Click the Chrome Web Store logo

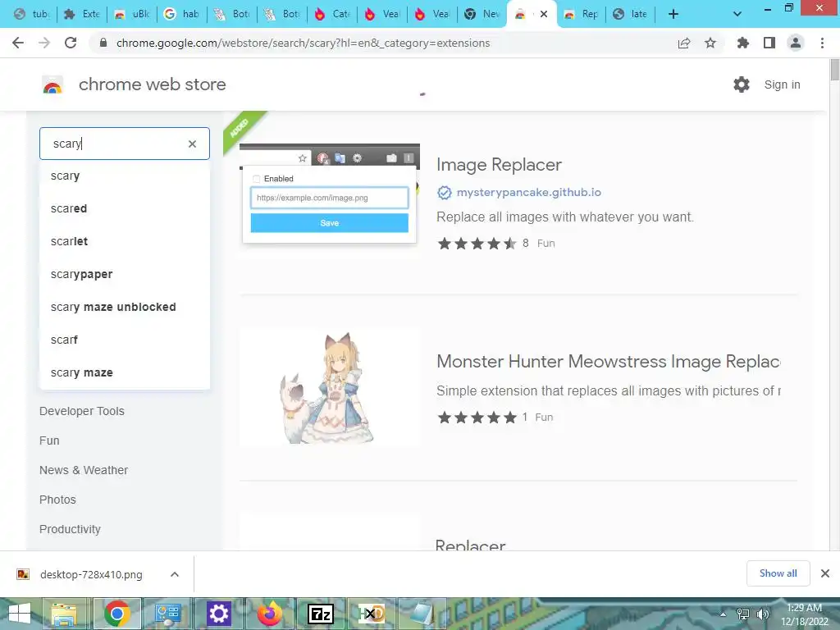52,84
